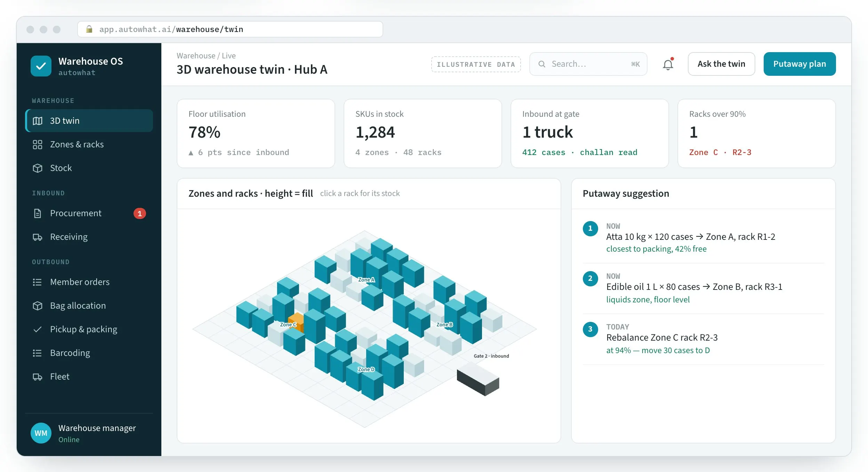Click the 'click a rack for its stock' hint
868x472 pixels.
point(360,194)
